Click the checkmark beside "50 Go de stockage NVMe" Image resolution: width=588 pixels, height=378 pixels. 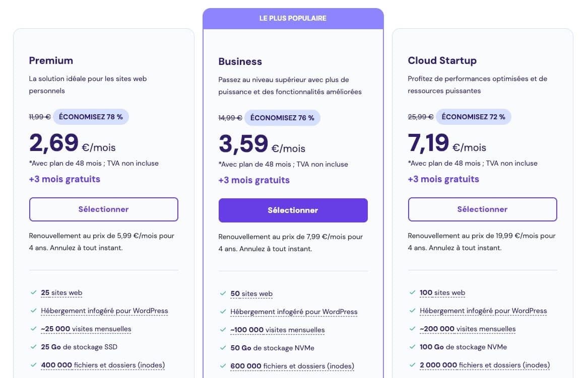pyautogui.click(x=223, y=348)
